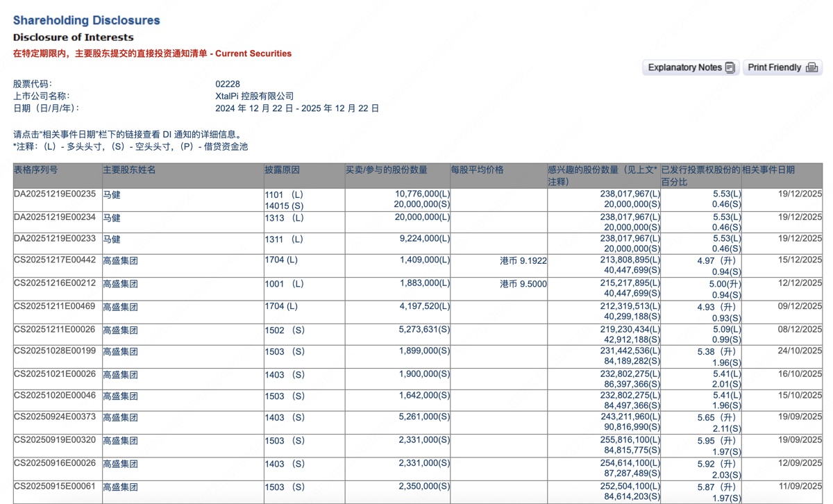Select share quantity 10,776,000(L)
833x504 pixels.
[422, 194]
